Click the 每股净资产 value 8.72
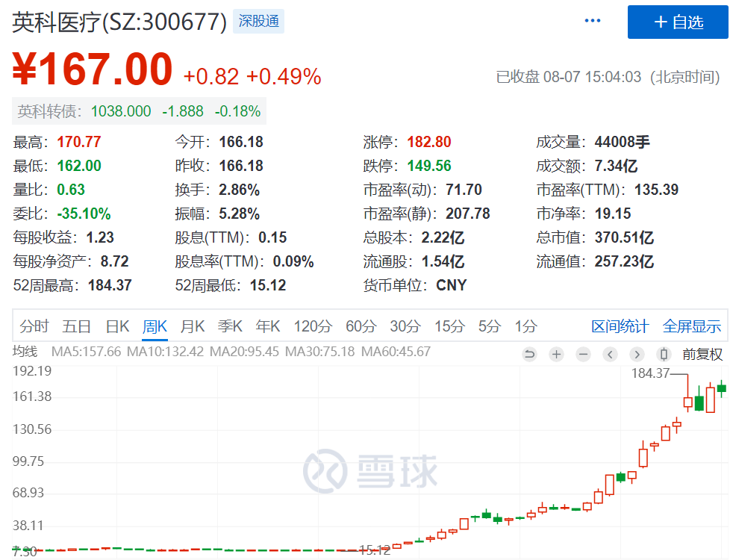The width and height of the screenshot is (733, 560). 114,261
